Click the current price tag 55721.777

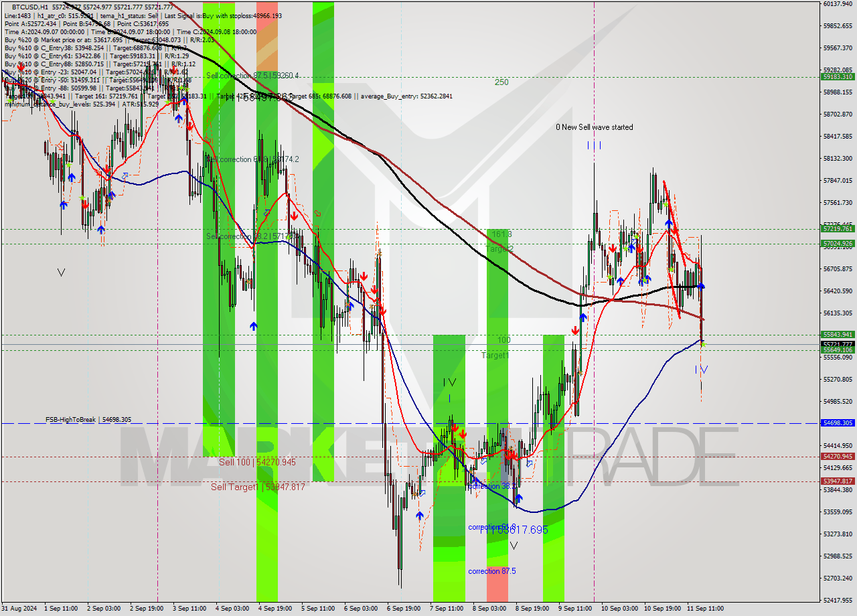tap(837, 344)
